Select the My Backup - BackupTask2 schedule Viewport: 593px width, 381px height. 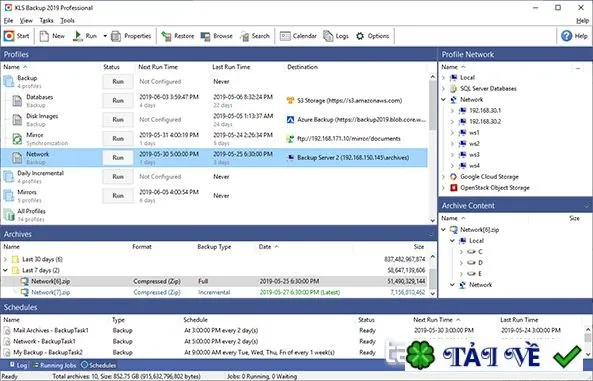pos(48,352)
